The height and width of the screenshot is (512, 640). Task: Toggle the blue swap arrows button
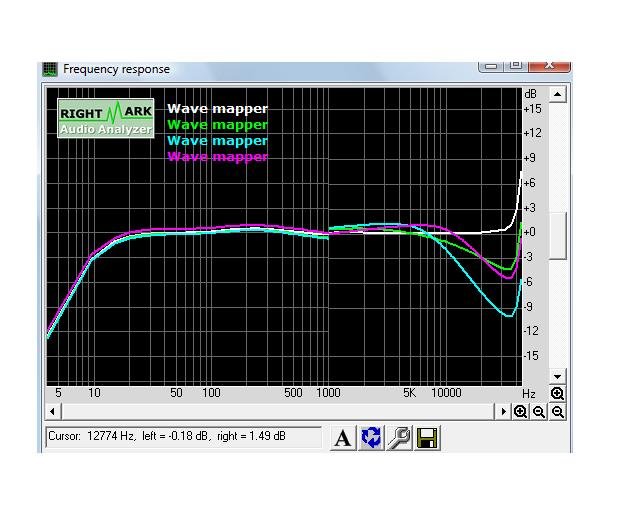point(371,438)
